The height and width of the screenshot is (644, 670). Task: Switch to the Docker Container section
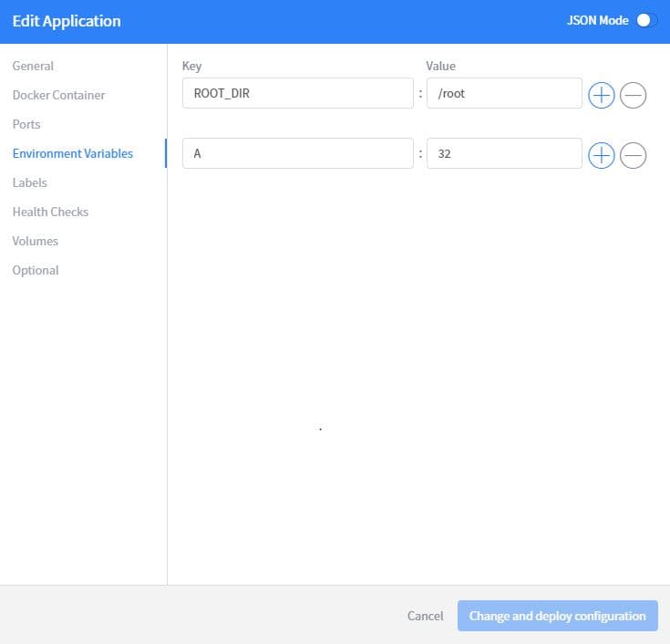(58, 95)
